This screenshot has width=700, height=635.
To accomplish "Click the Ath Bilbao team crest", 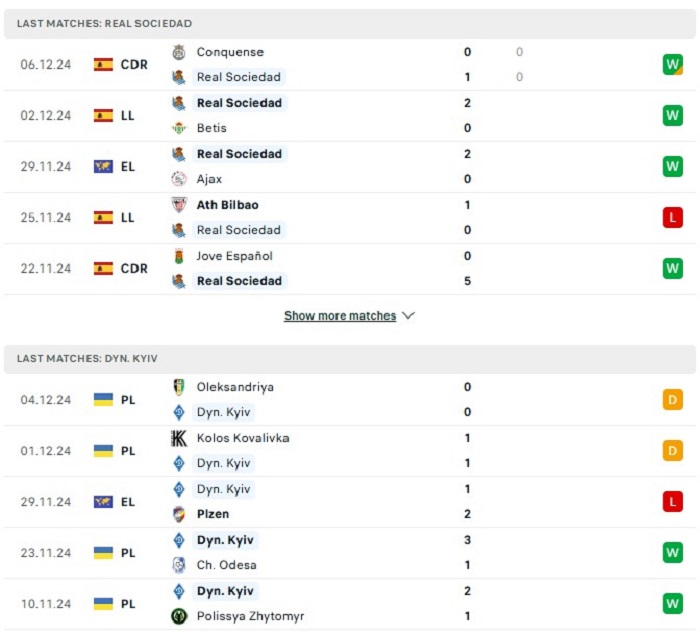I will (179, 205).
